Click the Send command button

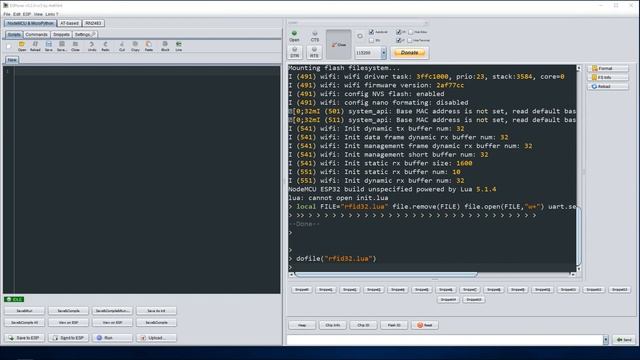624,340
